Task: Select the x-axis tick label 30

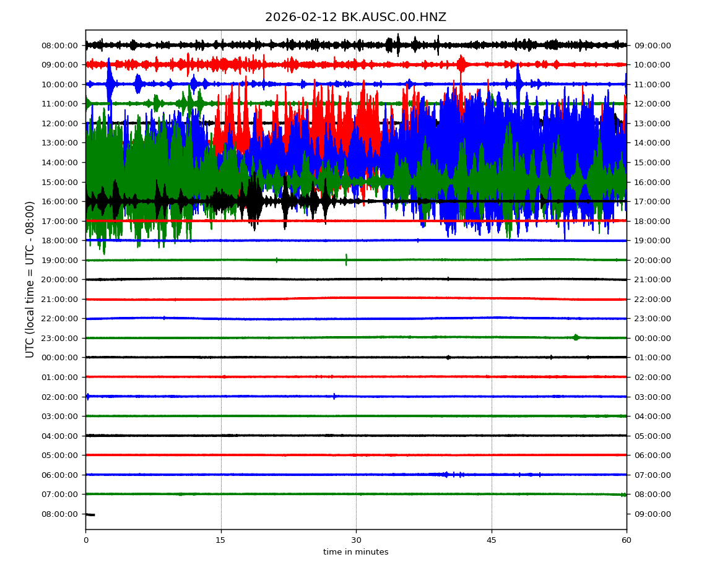Action: (x=356, y=540)
